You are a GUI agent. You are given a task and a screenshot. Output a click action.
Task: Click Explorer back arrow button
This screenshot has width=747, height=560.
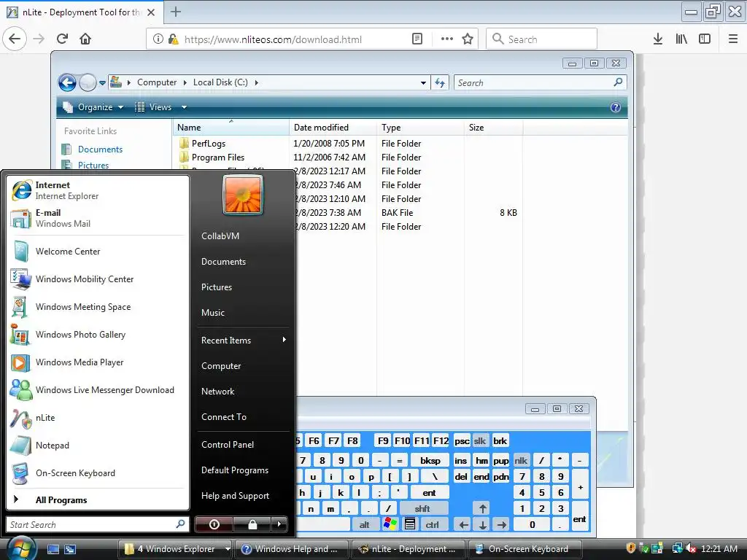point(67,83)
